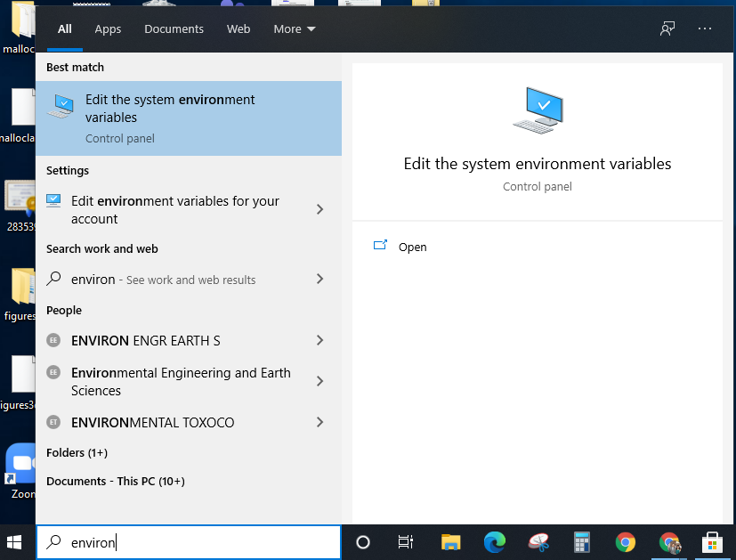Image resolution: width=736 pixels, height=560 pixels.
Task: Open Task View on the taskbar
Action: pos(405,541)
